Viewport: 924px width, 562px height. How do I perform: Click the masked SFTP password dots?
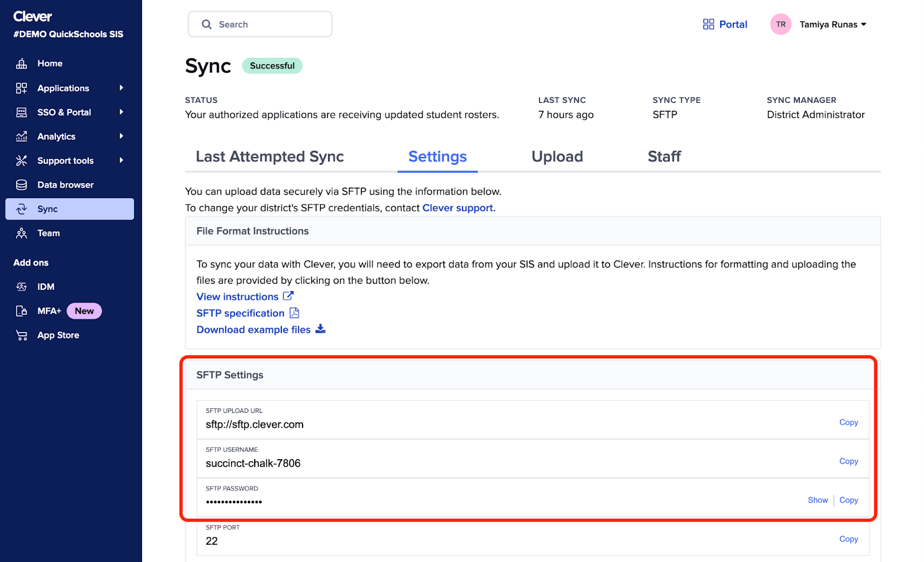pos(234,502)
